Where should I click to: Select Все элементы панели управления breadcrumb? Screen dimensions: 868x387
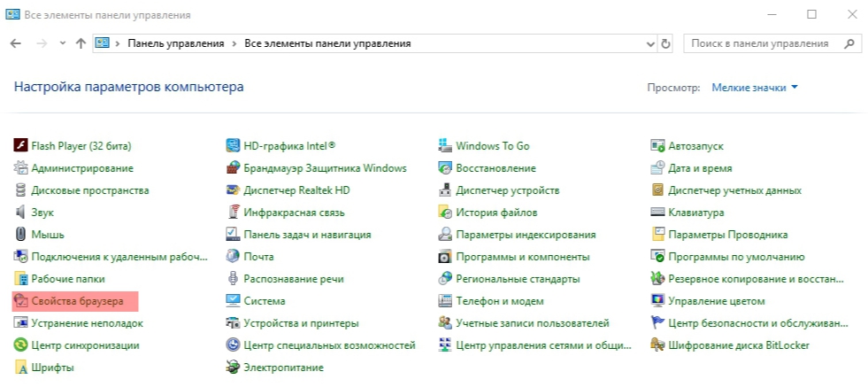(x=327, y=43)
